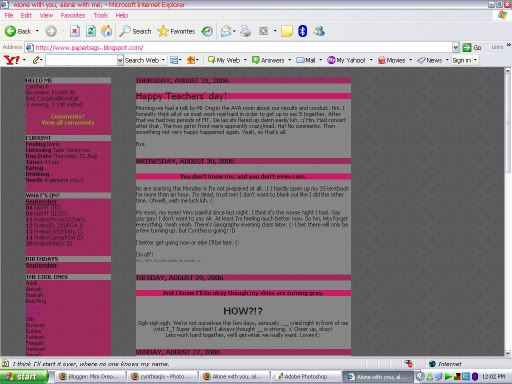Open the Edit menu
The image size is (512, 384).
(x=26, y=15)
